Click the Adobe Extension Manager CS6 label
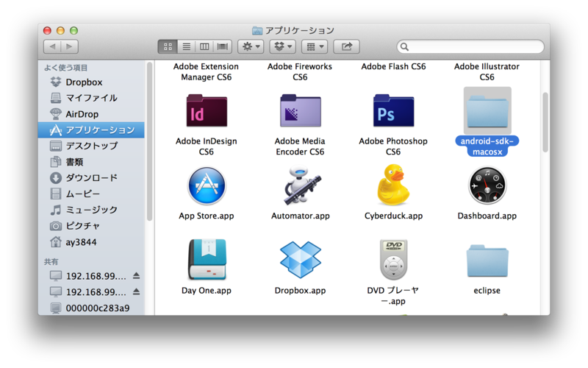This screenshot has width=588, height=368. (x=207, y=71)
